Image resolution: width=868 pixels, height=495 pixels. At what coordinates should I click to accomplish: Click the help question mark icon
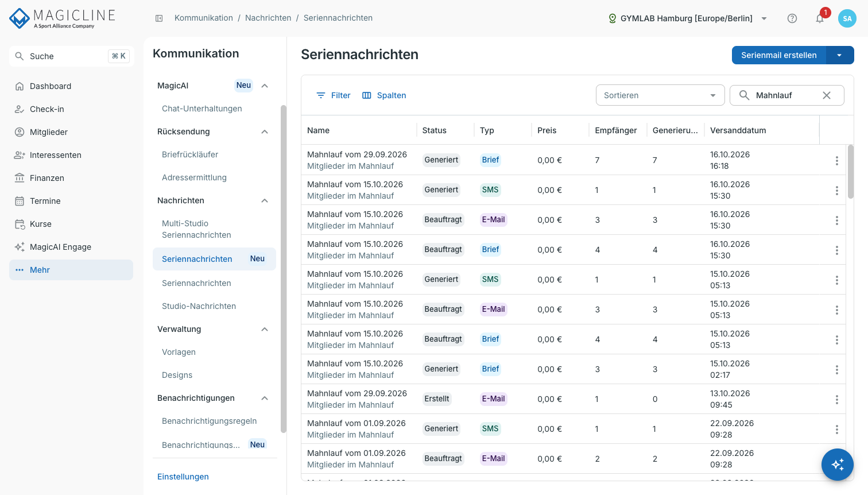click(792, 18)
